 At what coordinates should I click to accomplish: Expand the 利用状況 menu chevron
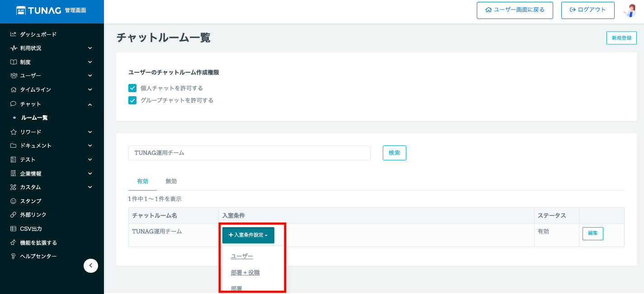coord(90,48)
